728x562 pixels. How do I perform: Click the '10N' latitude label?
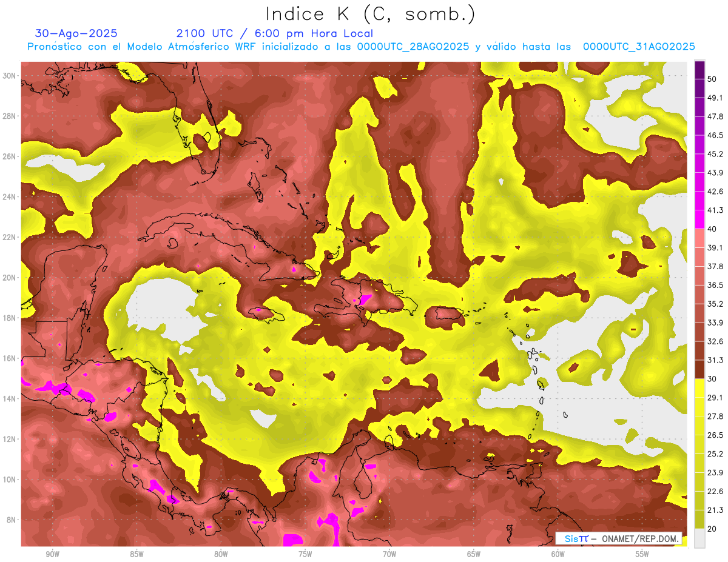(x=10, y=480)
